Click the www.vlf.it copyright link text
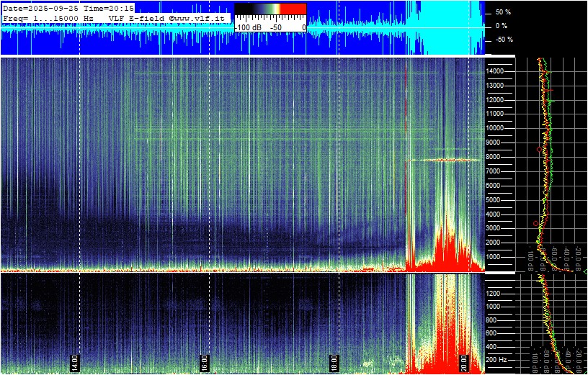 tap(200, 18)
